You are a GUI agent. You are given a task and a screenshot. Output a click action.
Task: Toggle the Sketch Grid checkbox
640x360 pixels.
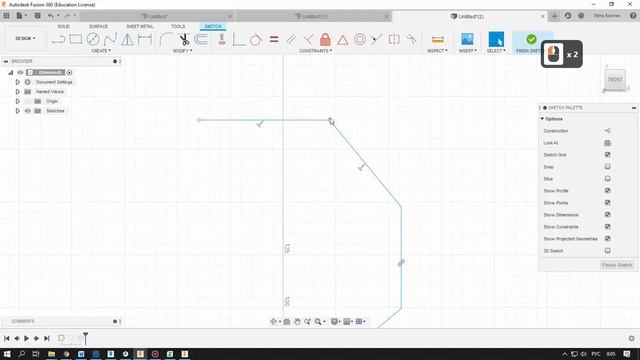tap(607, 155)
